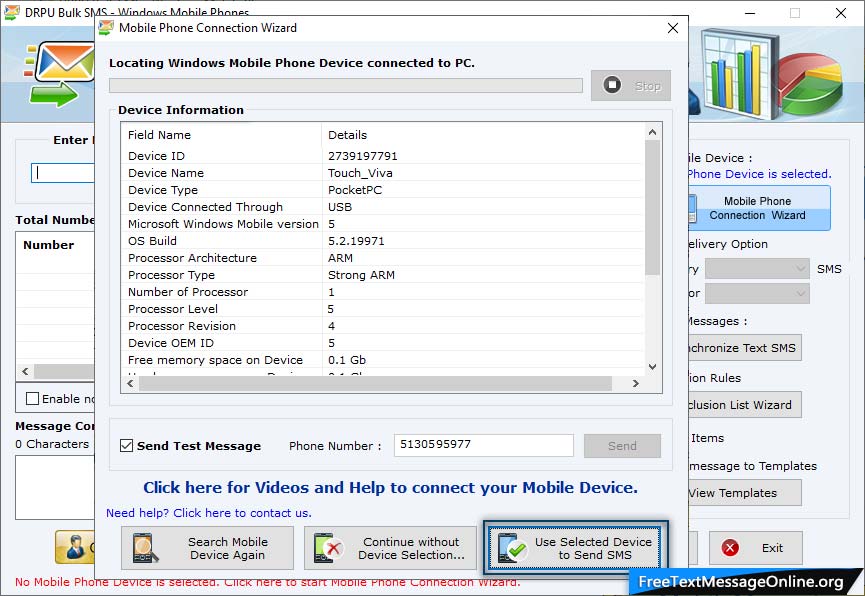Screen dimensions: 865x596
Task: Toggle the Send Test Message checkbox
Action: (126, 445)
